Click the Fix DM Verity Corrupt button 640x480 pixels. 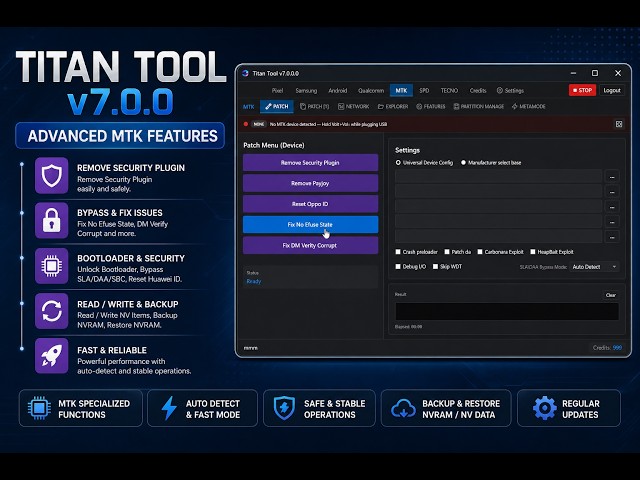pos(310,245)
